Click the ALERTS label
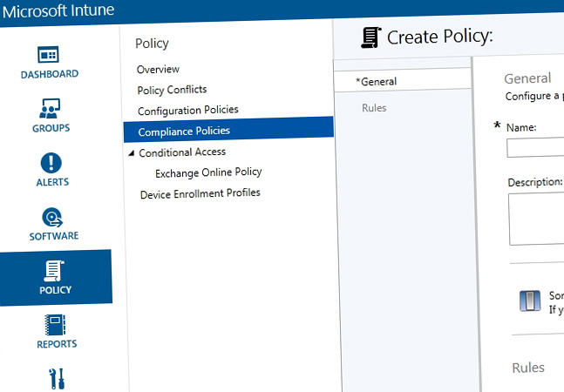Screen dimensions: 564x392 [x=52, y=182]
